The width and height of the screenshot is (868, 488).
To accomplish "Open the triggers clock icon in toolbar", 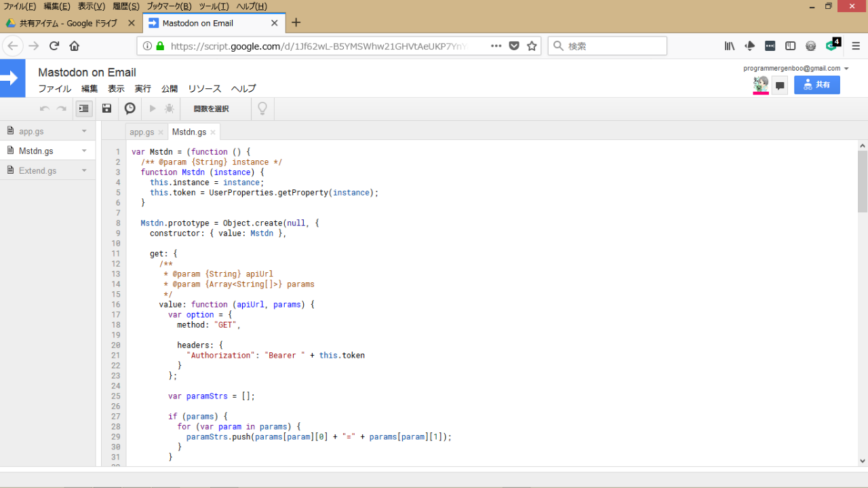I will 130,109.
